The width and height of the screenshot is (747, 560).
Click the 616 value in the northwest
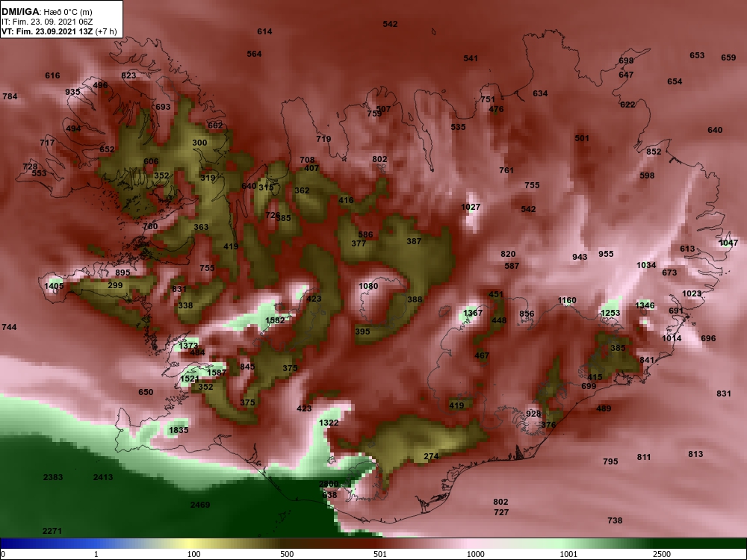coord(52,75)
